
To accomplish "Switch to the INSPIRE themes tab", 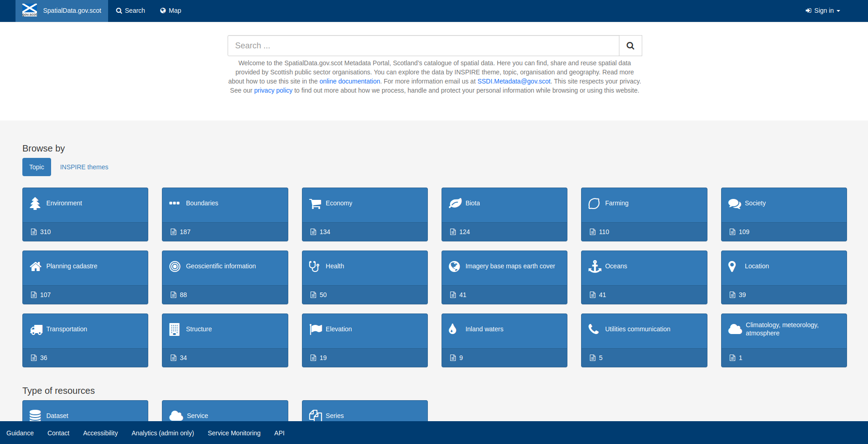I will (x=84, y=167).
